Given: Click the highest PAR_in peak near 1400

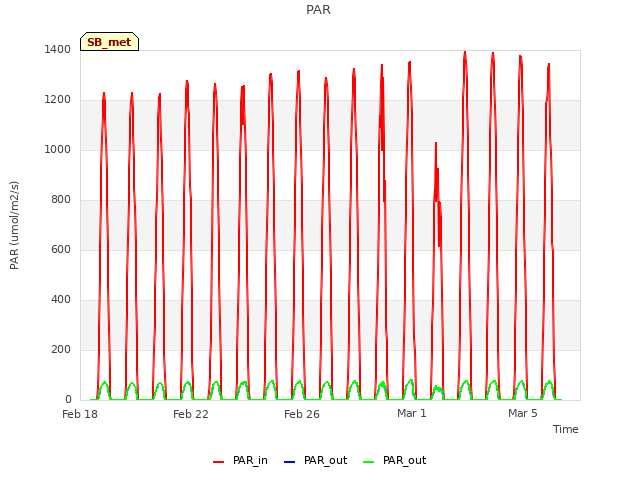Looking at the screenshot, I should (465, 52).
